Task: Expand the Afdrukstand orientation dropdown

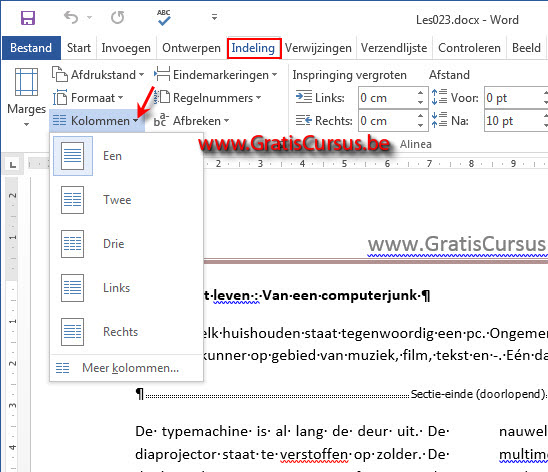Action: (98, 75)
